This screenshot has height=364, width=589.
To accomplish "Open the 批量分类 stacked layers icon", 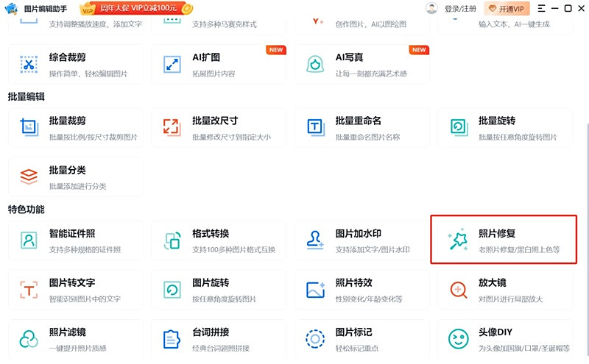I will click(x=29, y=176).
